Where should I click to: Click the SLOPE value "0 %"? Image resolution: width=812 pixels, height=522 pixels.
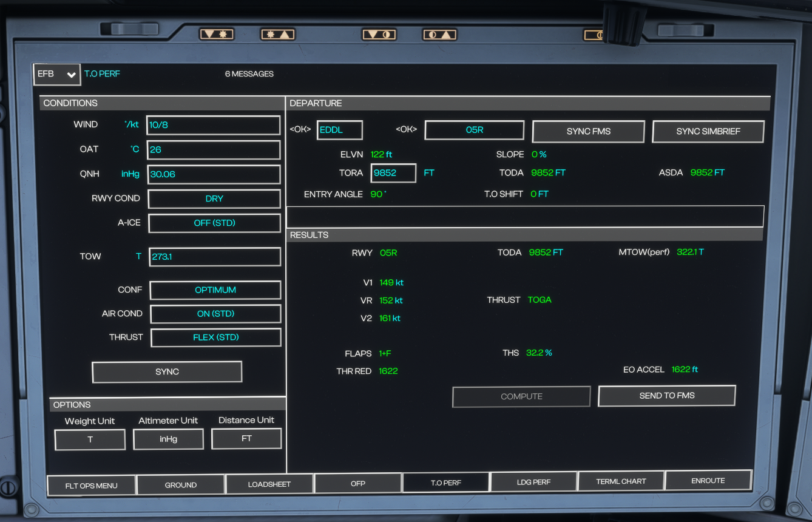coord(539,155)
